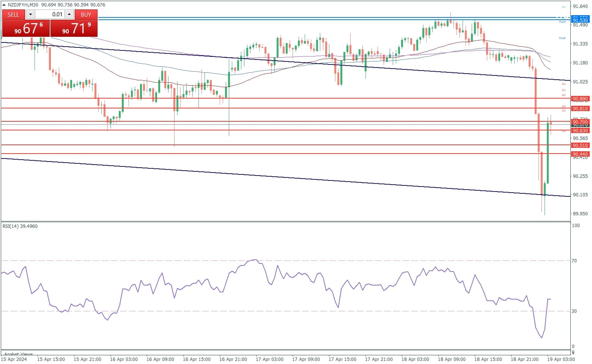Decrease lot volume with the down arrow

(30, 14)
